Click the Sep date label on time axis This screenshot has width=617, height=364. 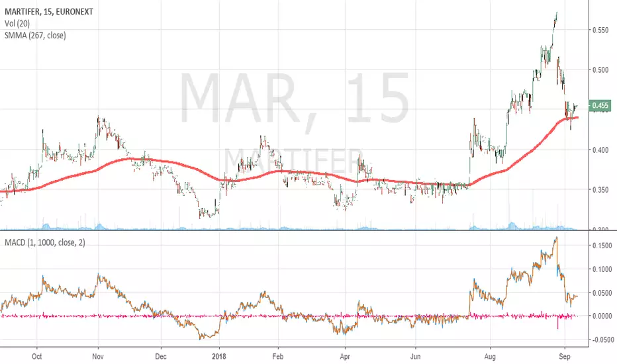coord(565,357)
